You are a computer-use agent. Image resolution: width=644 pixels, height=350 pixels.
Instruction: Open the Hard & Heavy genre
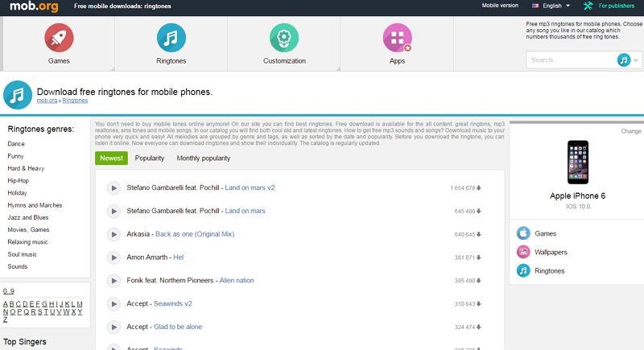click(26, 168)
